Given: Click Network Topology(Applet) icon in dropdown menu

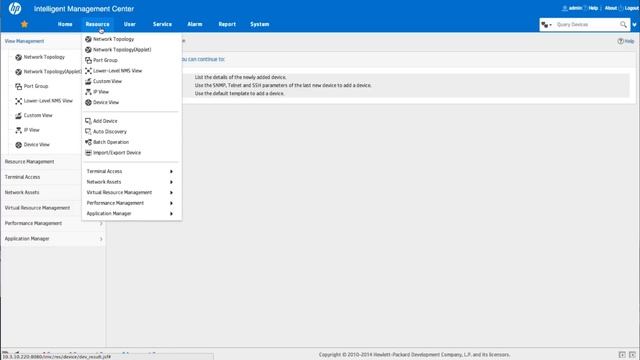Looking at the screenshot, I should click(88, 50).
